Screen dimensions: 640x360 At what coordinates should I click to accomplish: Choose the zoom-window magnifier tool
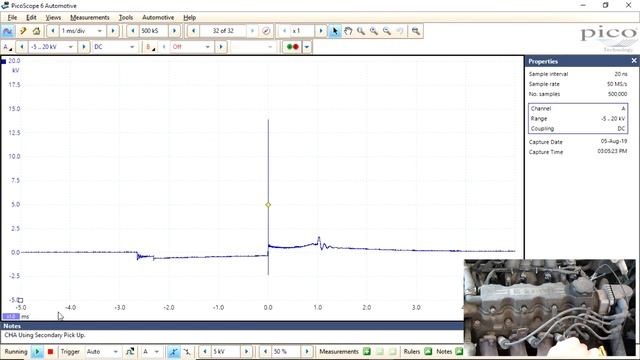(361, 31)
